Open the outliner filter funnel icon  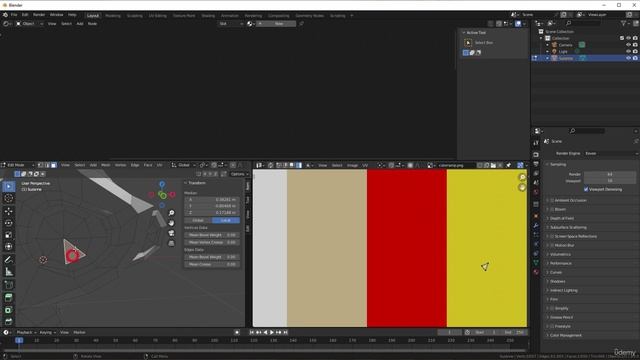point(624,24)
